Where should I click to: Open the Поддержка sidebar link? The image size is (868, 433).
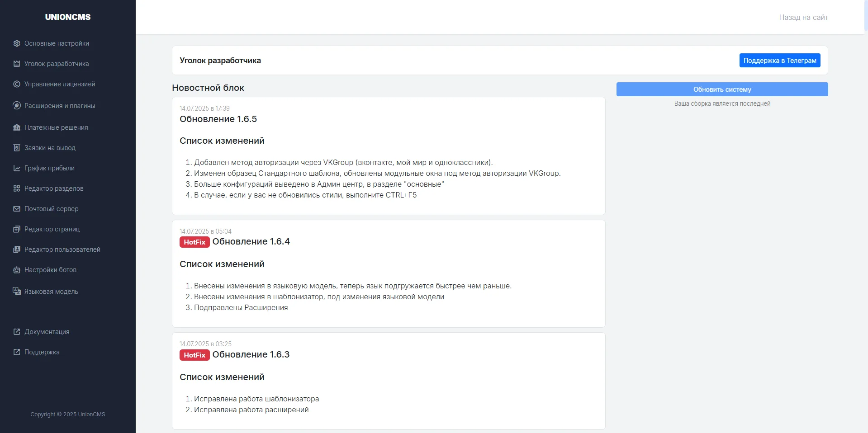42,352
